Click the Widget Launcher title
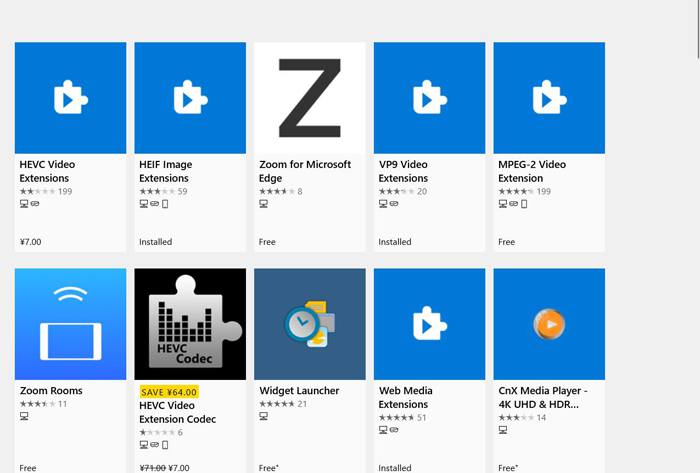 pyautogui.click(x=299, y=390)
